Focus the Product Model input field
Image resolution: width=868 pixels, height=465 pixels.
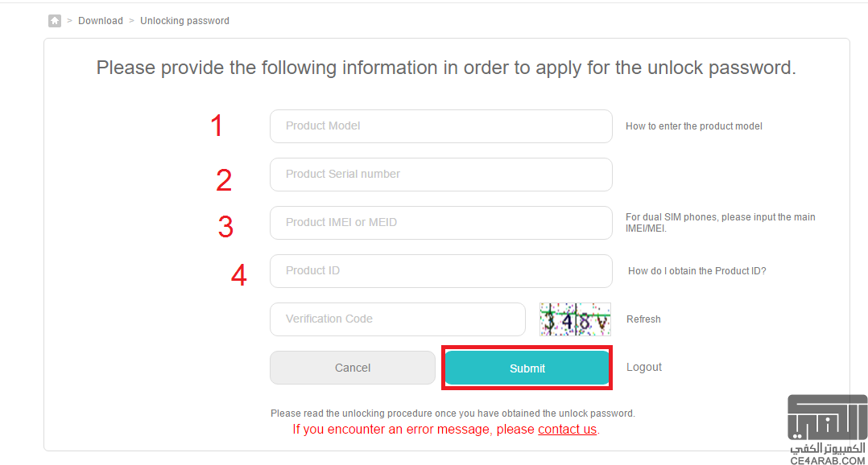440,126
